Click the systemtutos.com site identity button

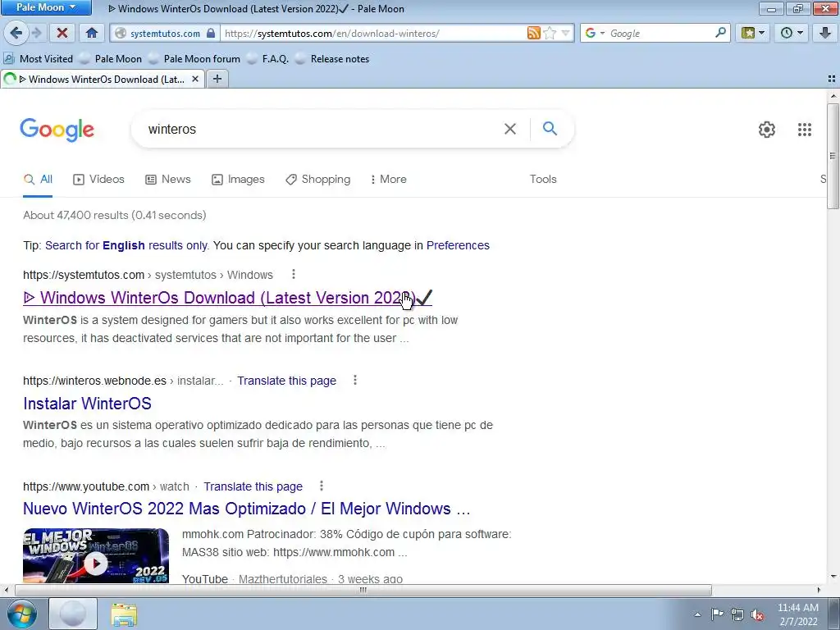pos(165,33)
